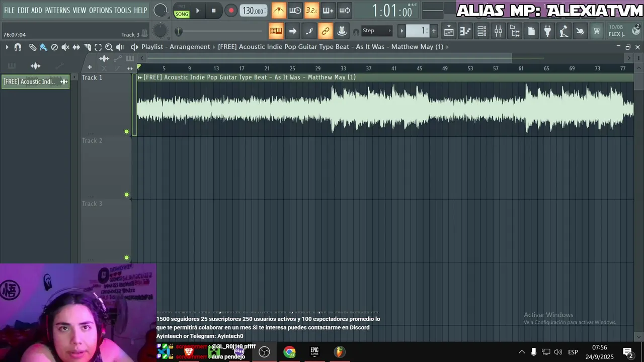Open the Project picker files icon
The width and height of the screenshot is (644, 362).
tap(531, 31)
